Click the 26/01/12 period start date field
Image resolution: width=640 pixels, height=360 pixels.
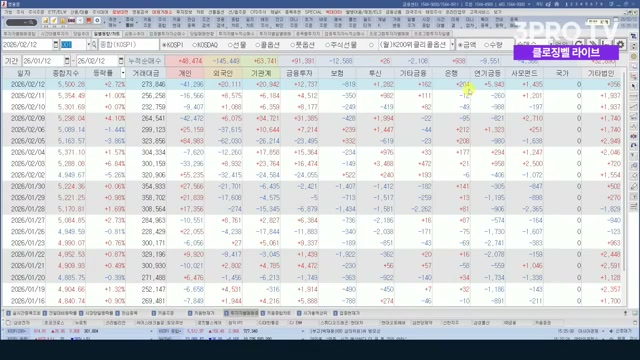coord(43,61)
